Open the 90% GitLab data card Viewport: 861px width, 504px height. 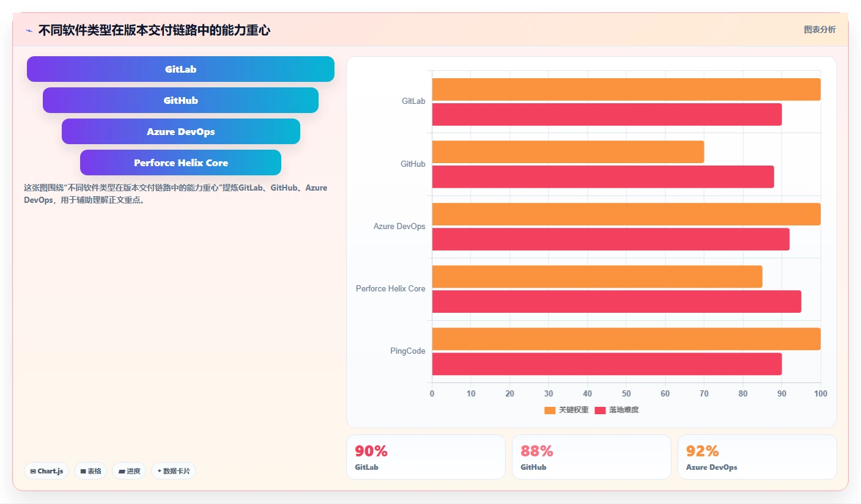coord(426,457)
